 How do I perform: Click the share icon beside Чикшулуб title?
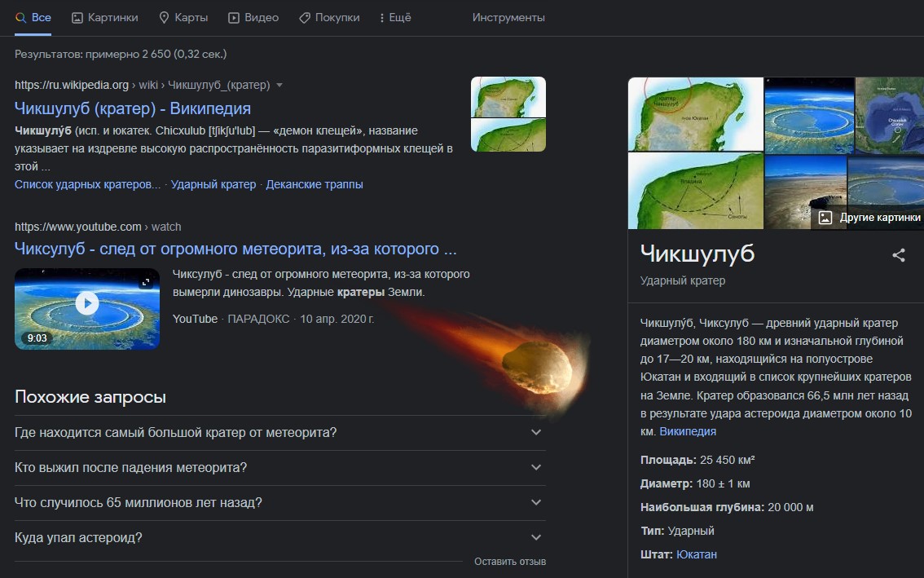coord(898,255)
